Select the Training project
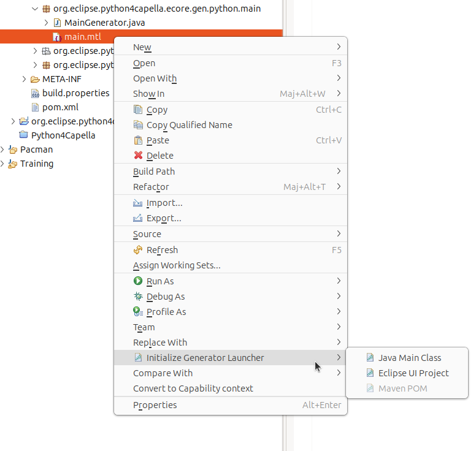This screenshot has height=451, width=476. tap(36, 164)
